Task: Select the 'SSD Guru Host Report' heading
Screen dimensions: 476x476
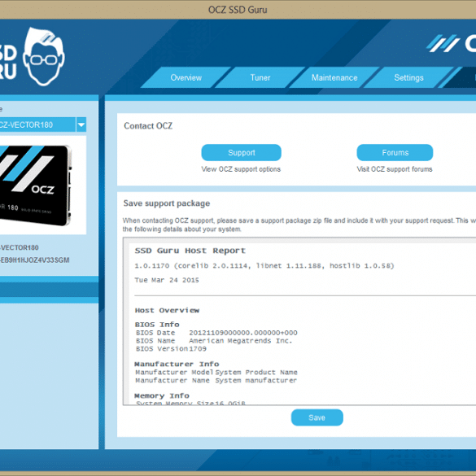Action: pos(190,251)
